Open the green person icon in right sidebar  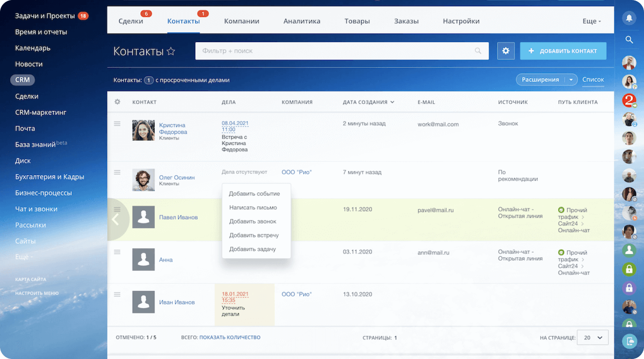point(629,250)
